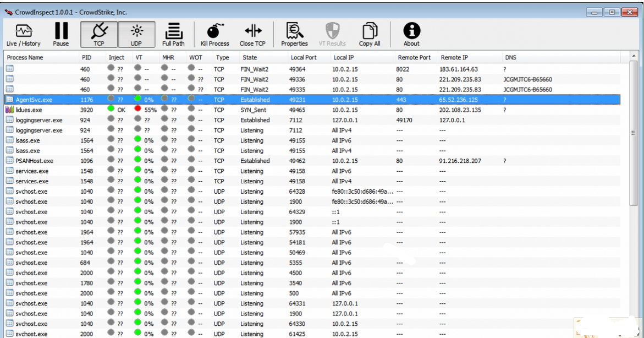
Task: Click the AgentSvc.exe process icon
Action: [9, 100]
